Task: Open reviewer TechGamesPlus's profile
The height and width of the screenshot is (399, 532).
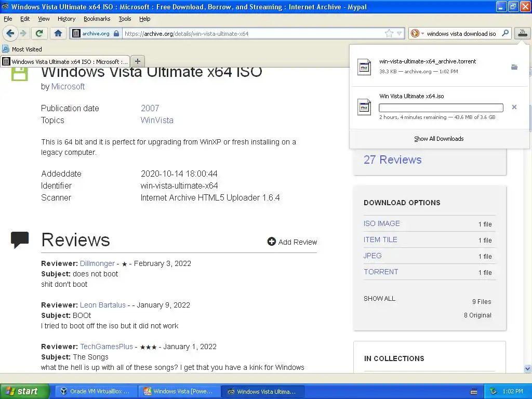Action: point(106,347)
